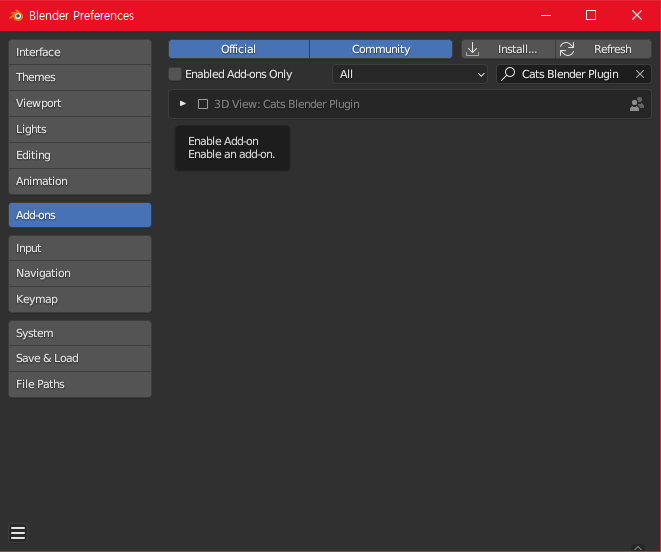The height and width of the screenshot is (552, 661).
Task: Close the Blender Preferences window
Action: tap(637, 16)
